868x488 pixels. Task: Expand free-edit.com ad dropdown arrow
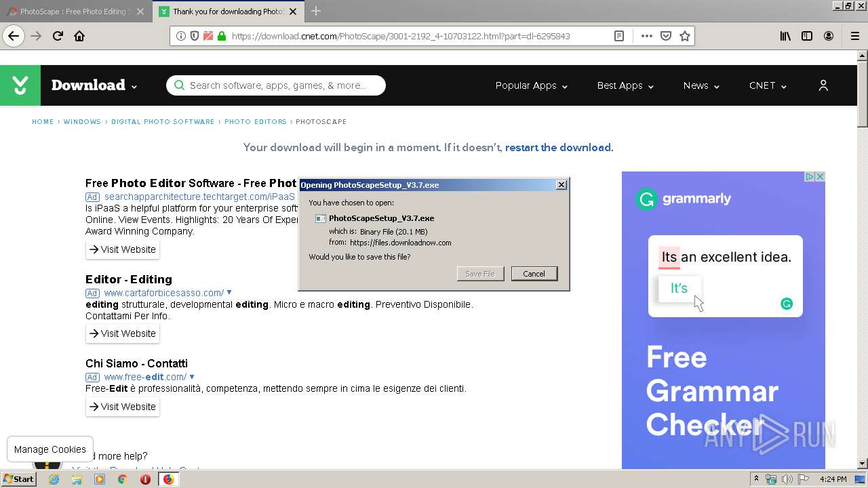(192, 377)
